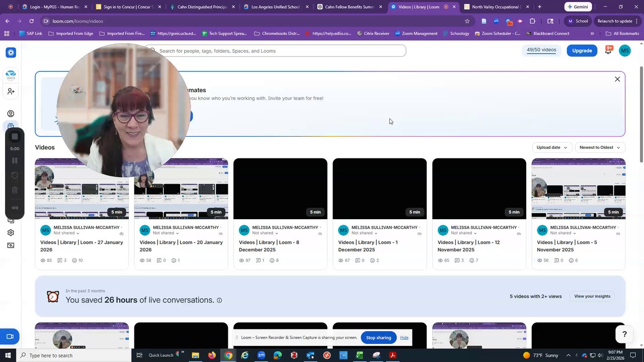This screenshot has height=362, width=644.
Task: Open 5 November 2025 video thumbnail
Action: (x=579, y=189)
